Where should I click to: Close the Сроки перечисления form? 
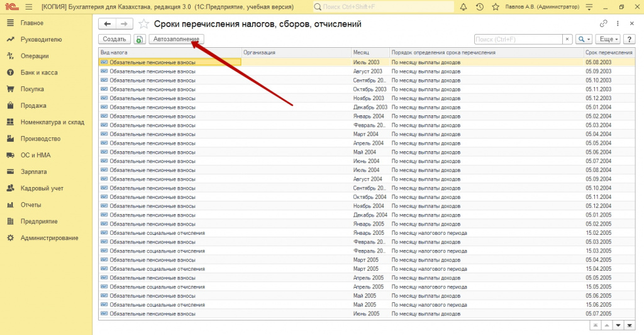[631, 23]
